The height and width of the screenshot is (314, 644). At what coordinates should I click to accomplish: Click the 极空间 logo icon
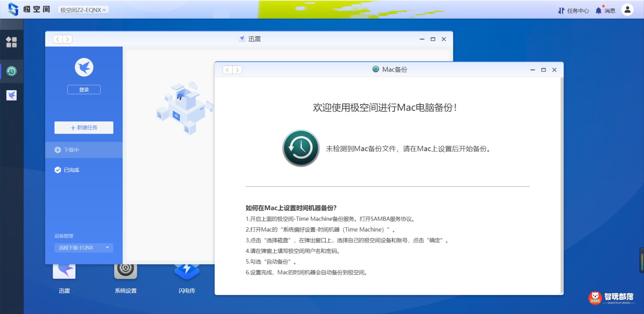[13, 9]
